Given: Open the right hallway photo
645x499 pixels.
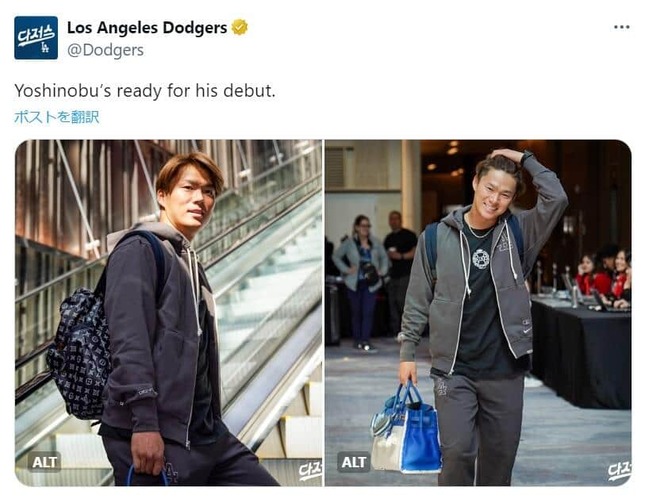Looking at the screenshot, I should [478, 313].
